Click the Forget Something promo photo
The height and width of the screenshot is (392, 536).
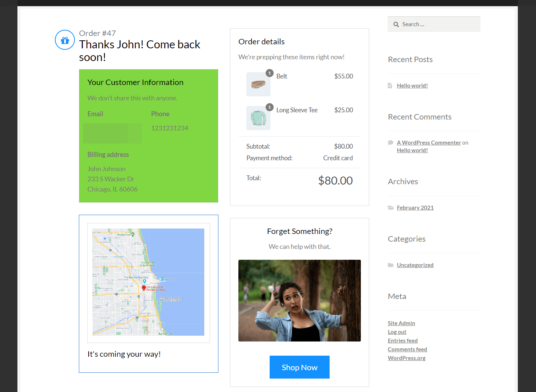point(299,300)
